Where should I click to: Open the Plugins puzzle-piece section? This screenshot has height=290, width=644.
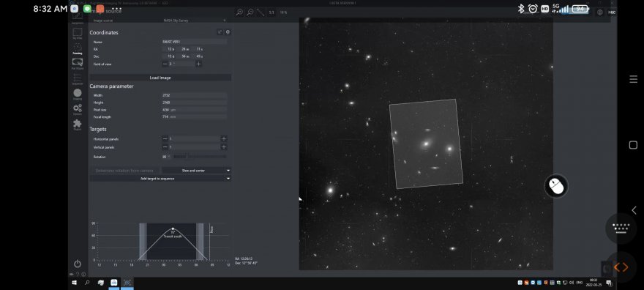point(78,124)
